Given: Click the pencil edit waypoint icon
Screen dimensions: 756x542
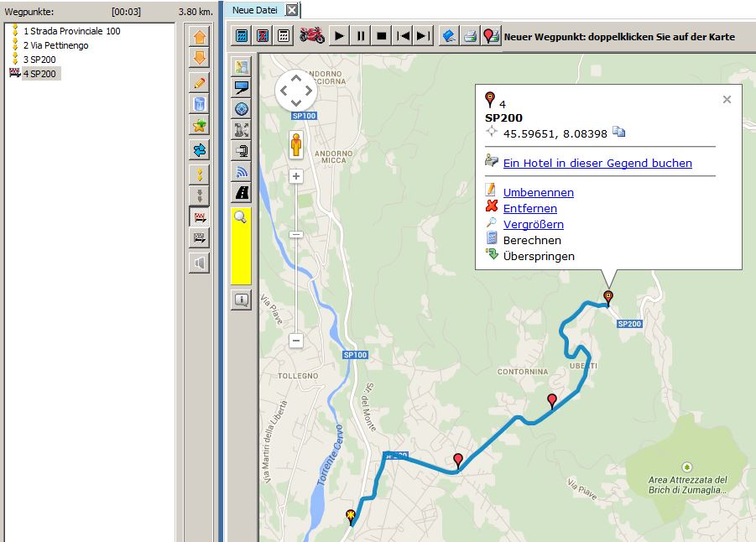Looking at the screenshot, I should (199, 82).
